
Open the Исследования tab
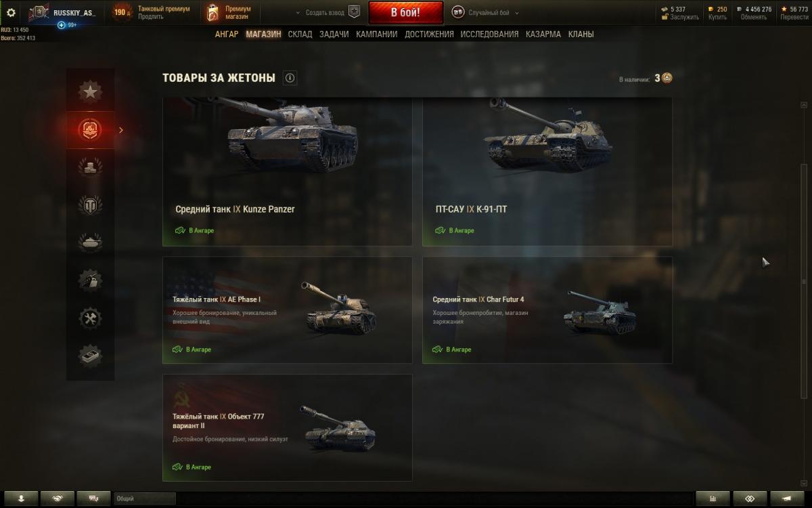tap(489, 34)
